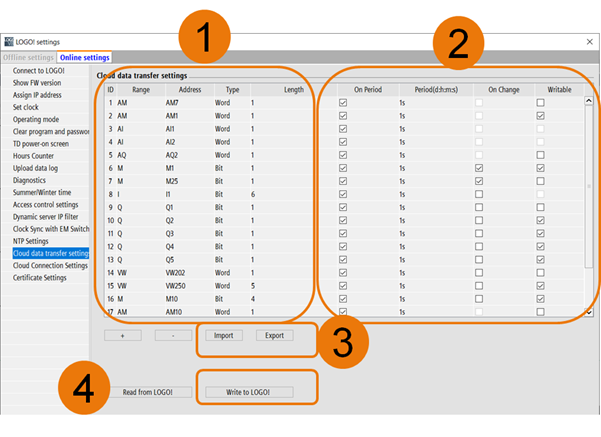Click the Range column header
601x437 pixels.
141,90
